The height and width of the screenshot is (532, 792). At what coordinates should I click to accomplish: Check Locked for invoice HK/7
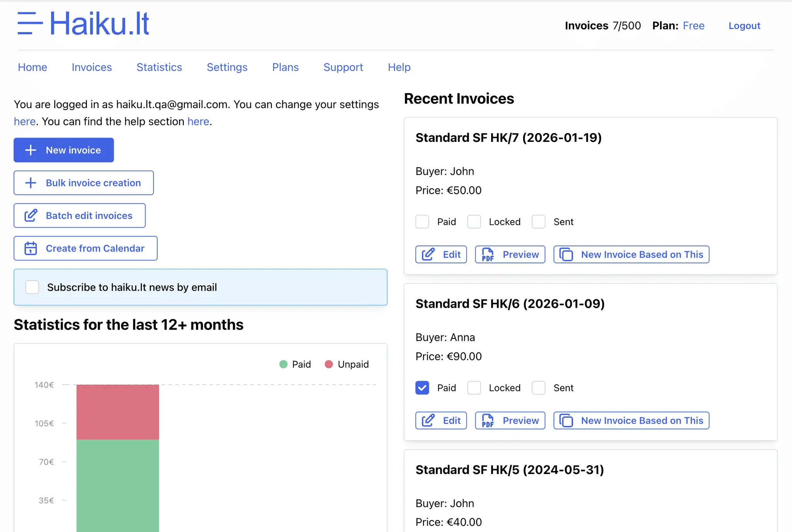coord(474,222)
